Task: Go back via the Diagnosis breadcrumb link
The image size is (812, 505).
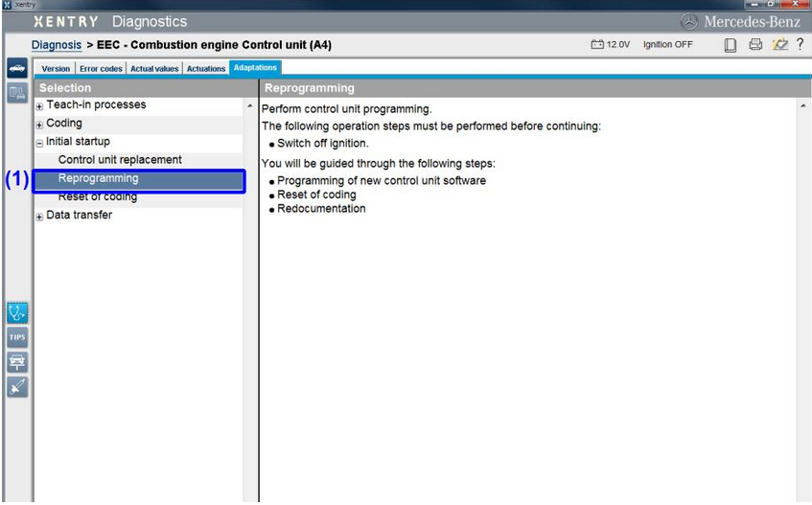Action: [x=57, y=45]
